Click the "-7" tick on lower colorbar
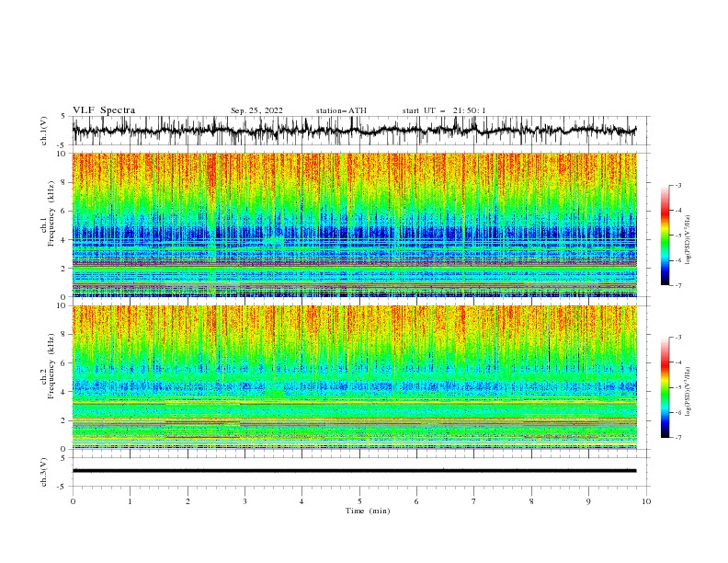The width and height of the screenshot is (728, 563). coord(677,438)
